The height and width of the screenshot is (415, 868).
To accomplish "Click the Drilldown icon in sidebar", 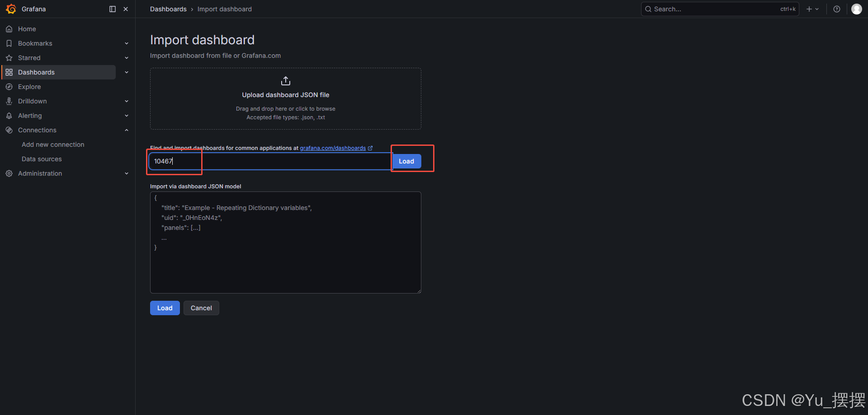I will click(9, 101).
